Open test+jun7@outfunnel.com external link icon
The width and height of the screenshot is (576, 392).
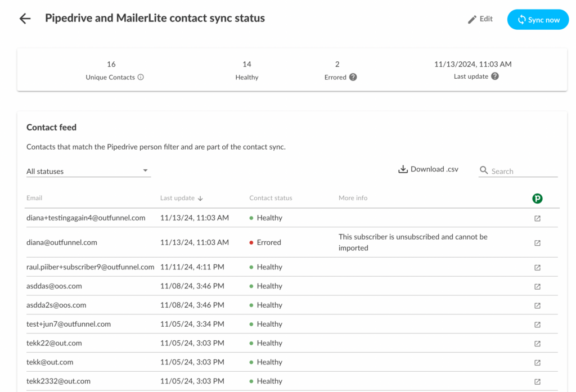(537, 325)
